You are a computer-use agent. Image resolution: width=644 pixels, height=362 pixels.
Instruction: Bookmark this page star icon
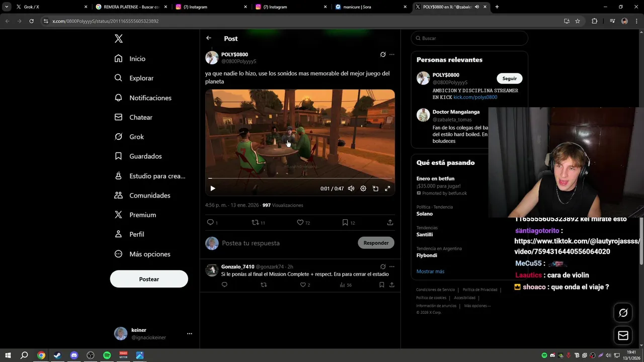tap(578, 21)
